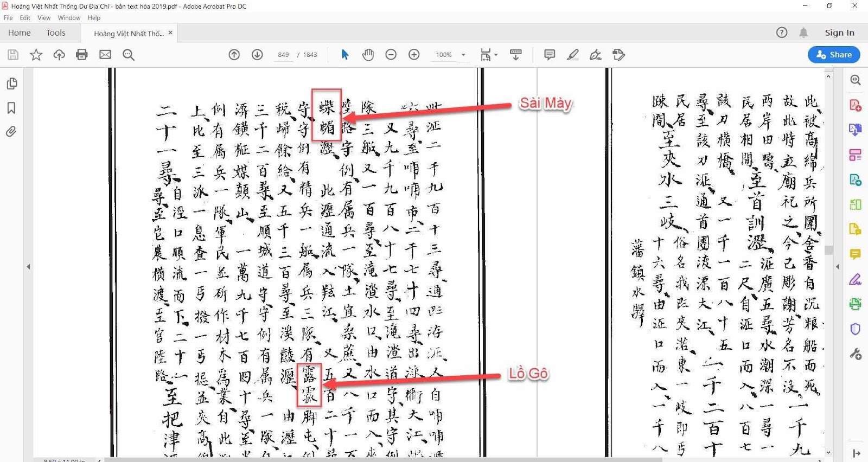This screenshot has height=462, width=868.
Task: Expand the tools pane bottom arrow
Action: 856,453
